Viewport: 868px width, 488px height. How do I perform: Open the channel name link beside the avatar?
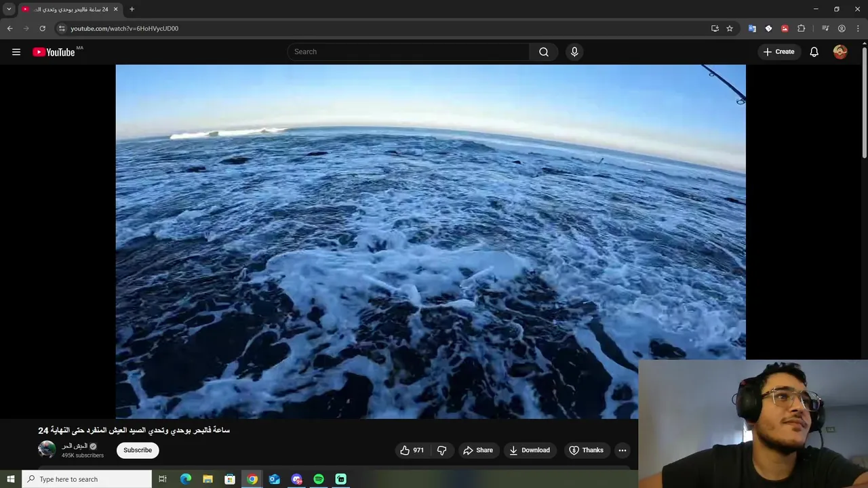tap(75, 446)
